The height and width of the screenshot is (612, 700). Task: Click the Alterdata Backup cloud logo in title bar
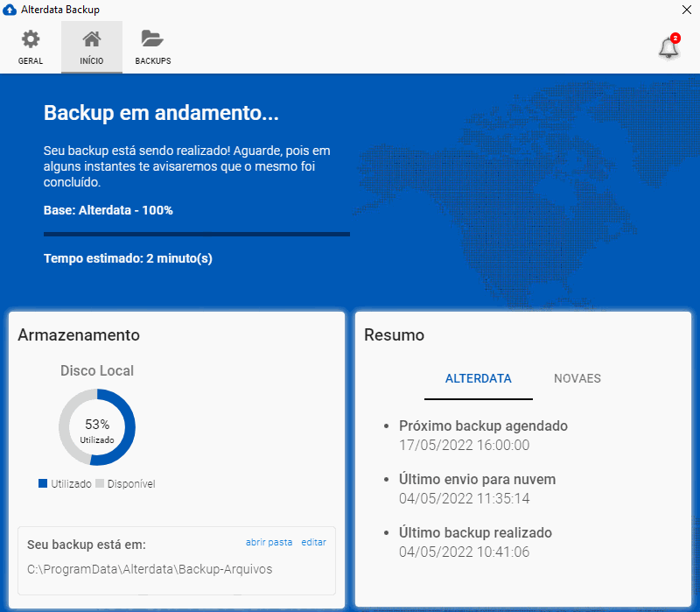point(10,10)
